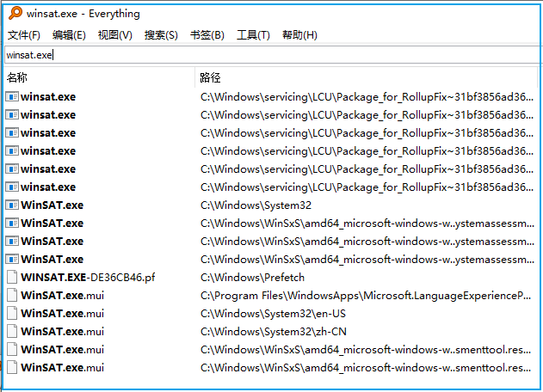This screenshot has height=392, width=543.
Task: Click the path C:\Windows\Prefetch
Action: tap(252, 278)
